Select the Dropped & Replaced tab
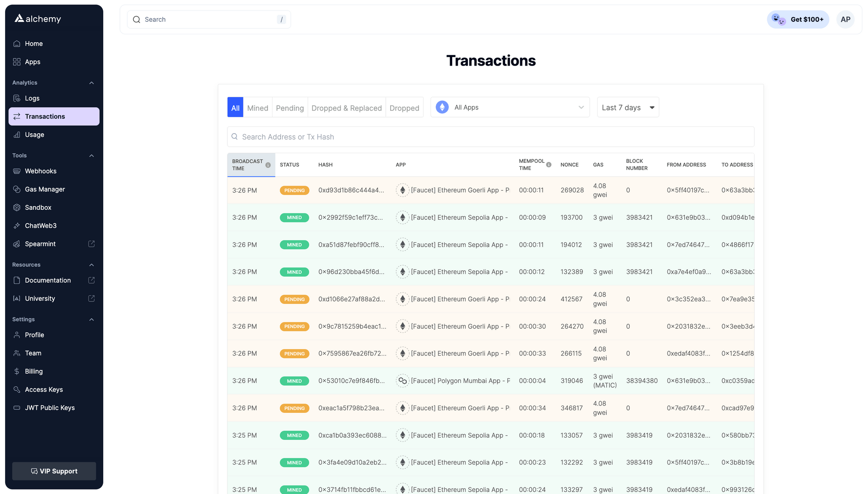Screen dimensions: 868x494 pyautogui.click(x=346, y=108)
